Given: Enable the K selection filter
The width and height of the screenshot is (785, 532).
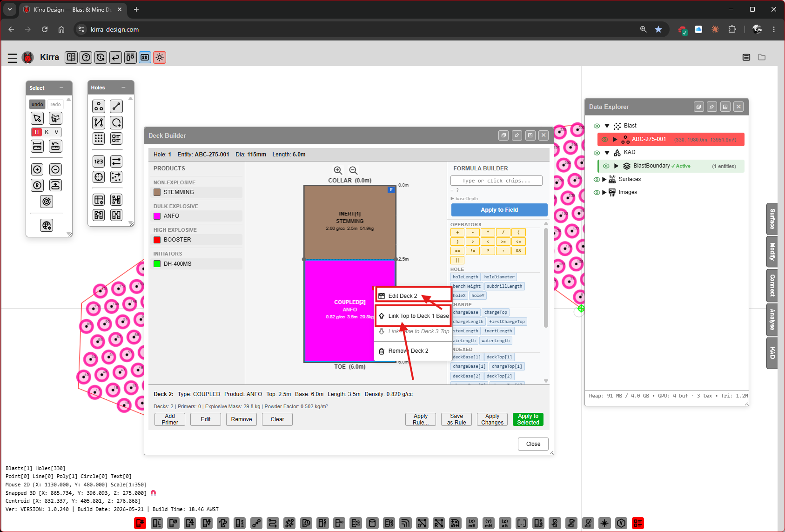Looking at the screenshot, I should 47,132.
